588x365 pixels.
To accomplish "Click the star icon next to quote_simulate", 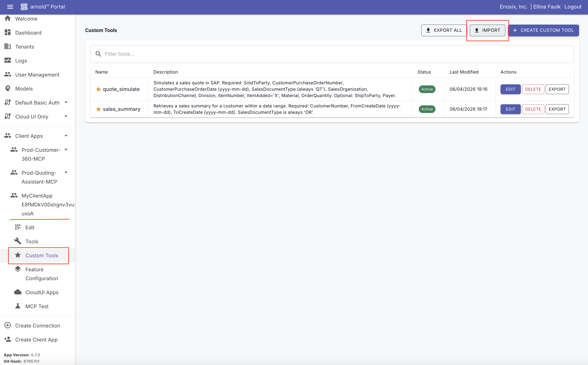I will pyautogui.click(x=98, y=89).
